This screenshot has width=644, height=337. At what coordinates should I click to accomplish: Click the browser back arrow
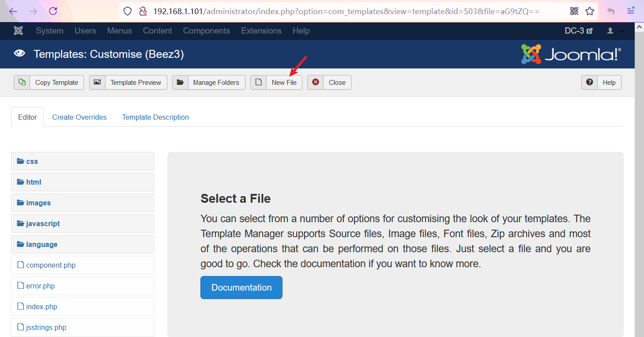(13, 11)
